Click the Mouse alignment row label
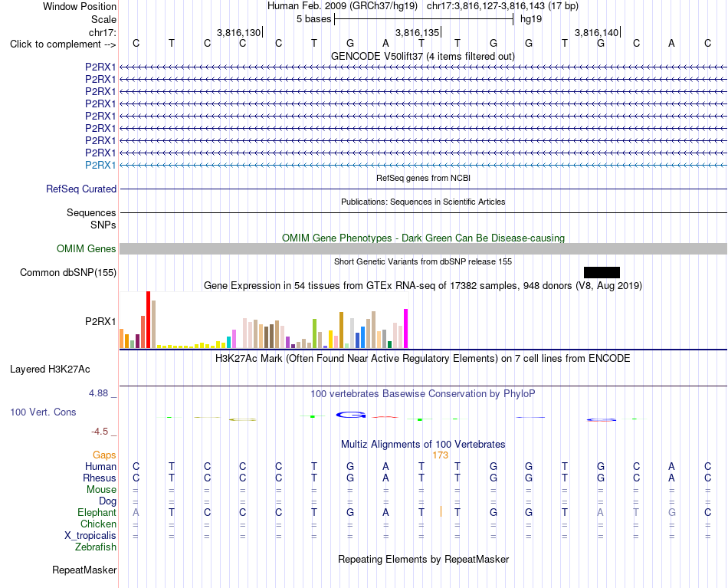The width and height of the screenshot is (728, 588). pyautogui.click(x=101, y=490)
